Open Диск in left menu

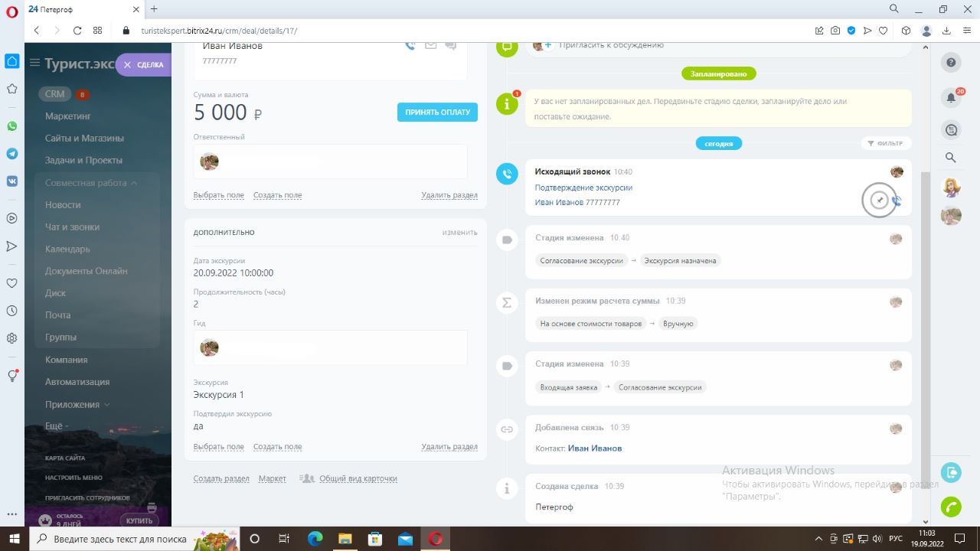55,293
